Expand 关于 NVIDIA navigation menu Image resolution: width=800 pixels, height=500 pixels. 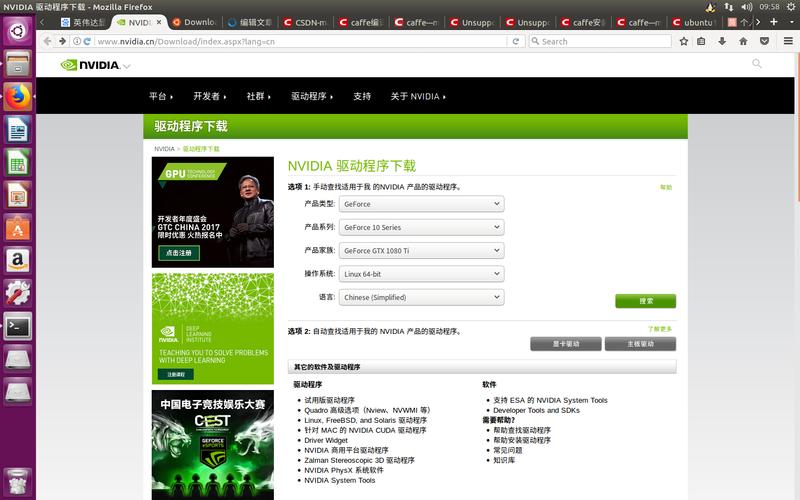point(418,96)
